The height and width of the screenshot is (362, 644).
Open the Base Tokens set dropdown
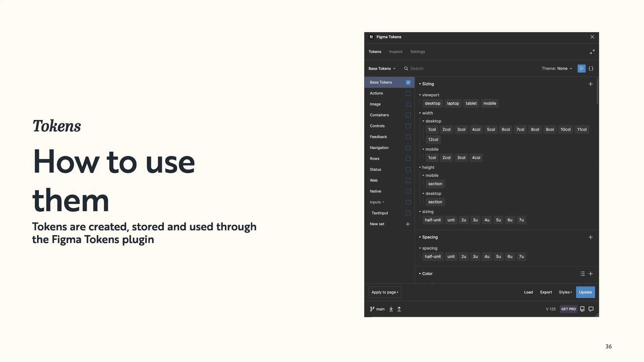click(382, 68)
